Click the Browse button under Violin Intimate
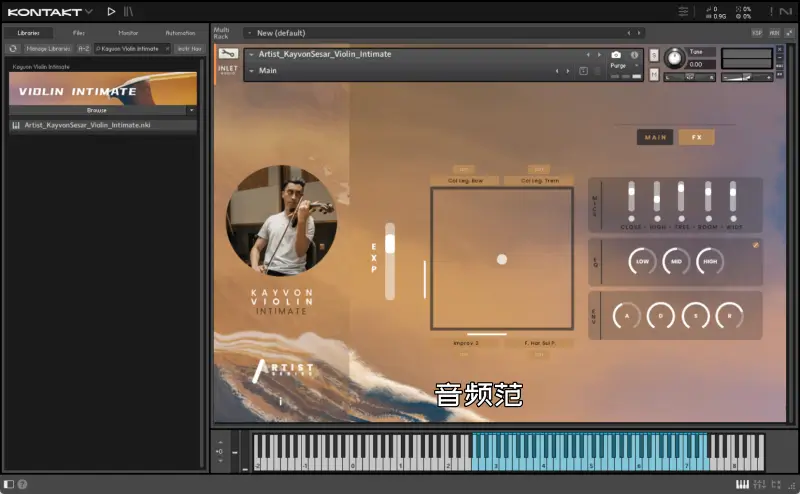This screenshot has height=494, width=800. click(x=97, y=110)
